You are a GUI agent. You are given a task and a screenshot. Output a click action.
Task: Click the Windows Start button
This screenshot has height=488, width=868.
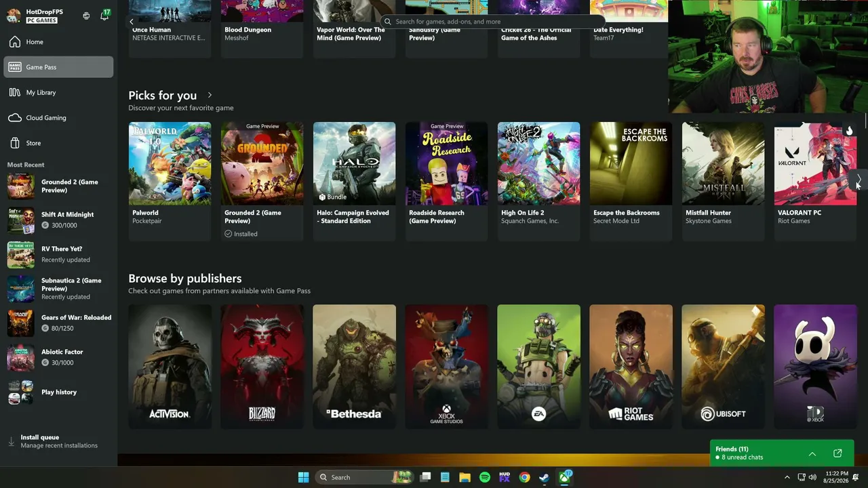(303, 477)
